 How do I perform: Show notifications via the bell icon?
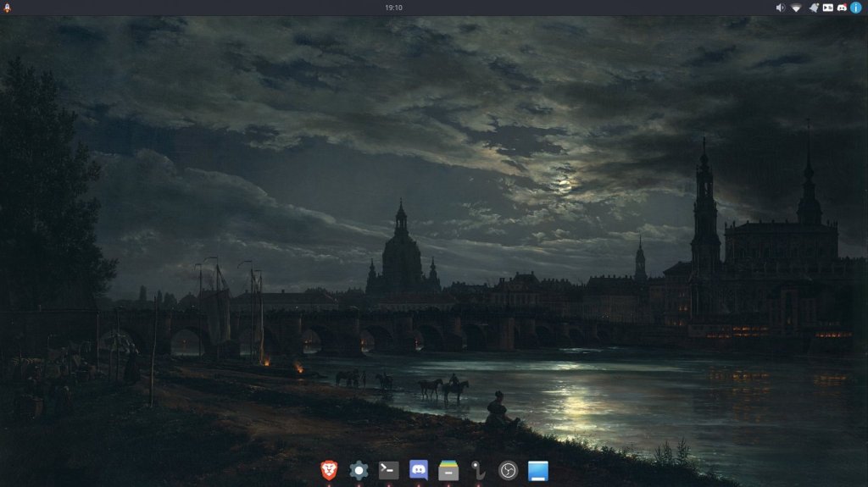[x=813, y=8]
